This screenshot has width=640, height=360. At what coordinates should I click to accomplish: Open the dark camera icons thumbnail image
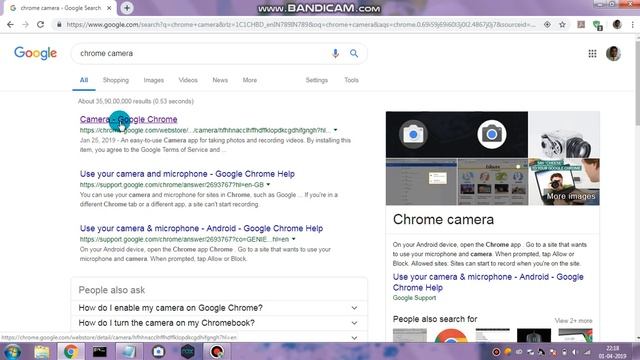457,135
